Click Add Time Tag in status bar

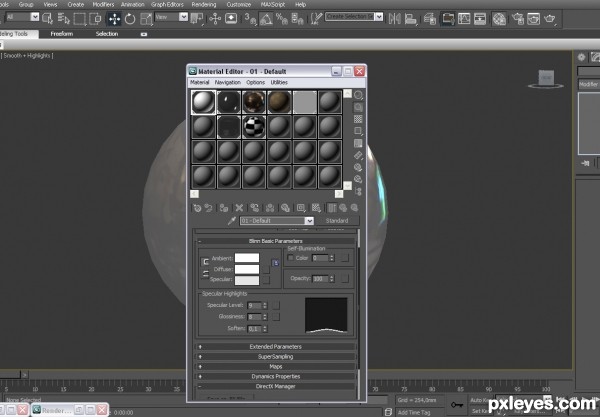(x=414, y=412)
